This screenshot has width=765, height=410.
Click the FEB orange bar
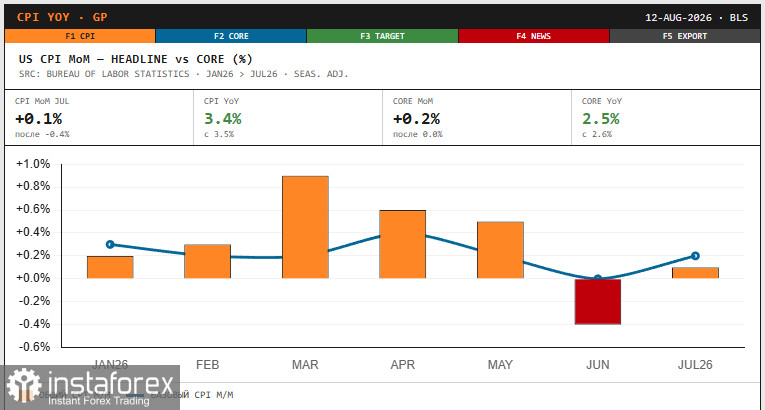207,261
